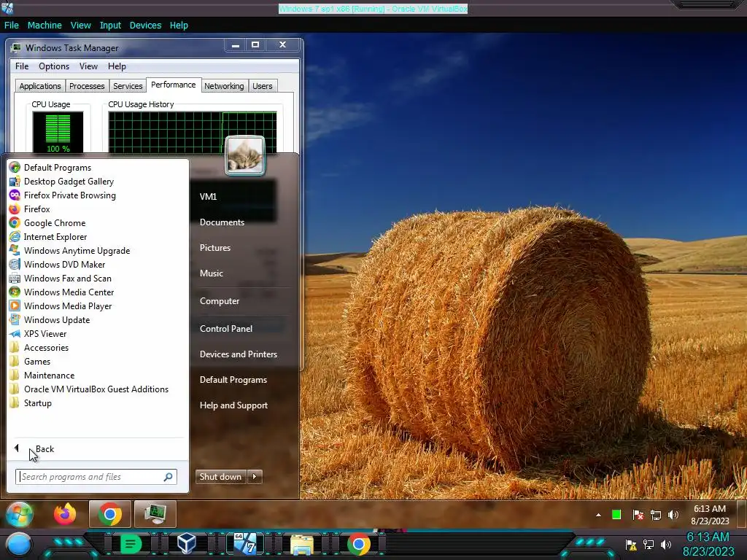The height and width of the screenshot is (560, 747).
Task: Click Task Manager icon on guest taskbar
Action: pyautogui.click(x=155, y=514)
